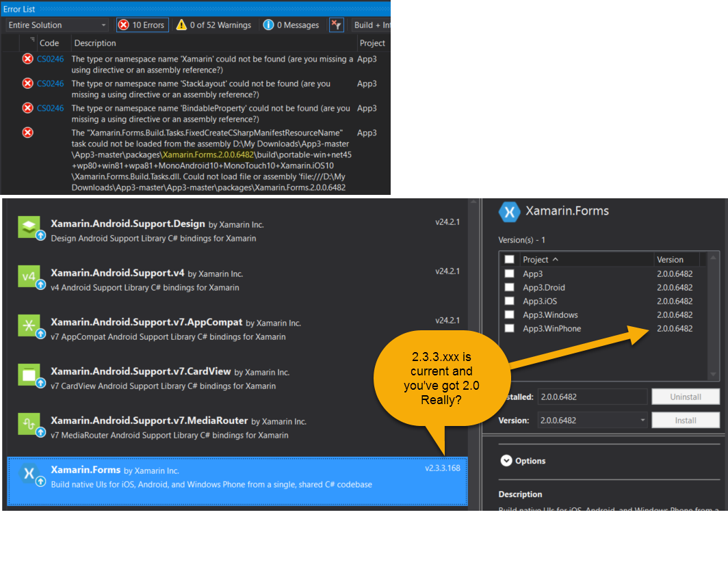Expand the Options section chevron

(x=506, y=461)
